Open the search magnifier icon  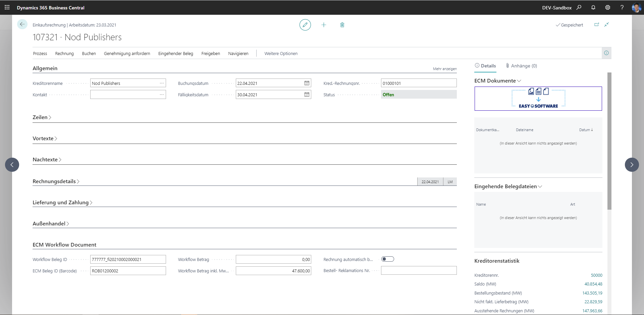[x=579, y=7]
